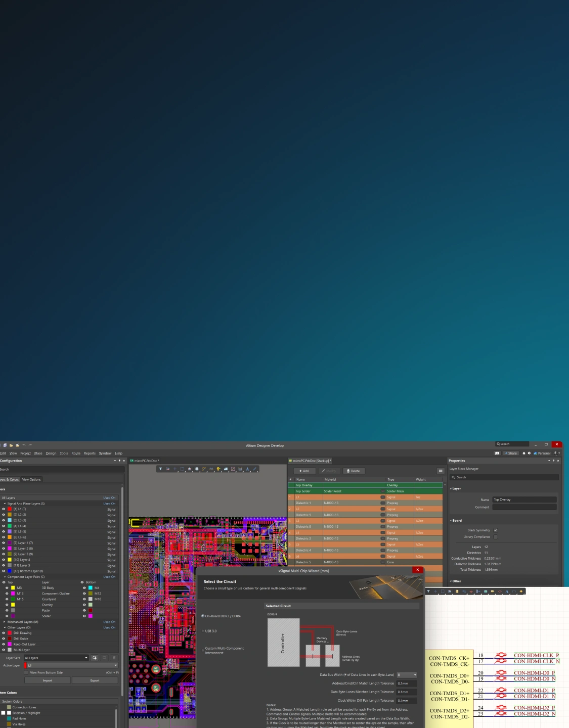Check View From Bottom Side
Screen dimensions: 569x728
[26, 672]
